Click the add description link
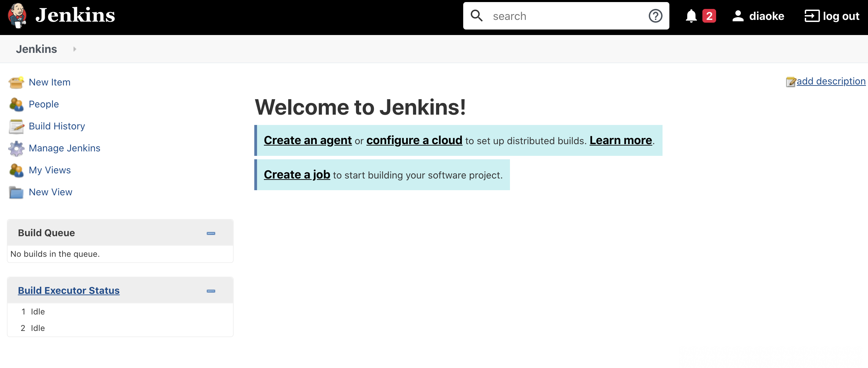Screen dimensions: 868x368 pos(831,81)
